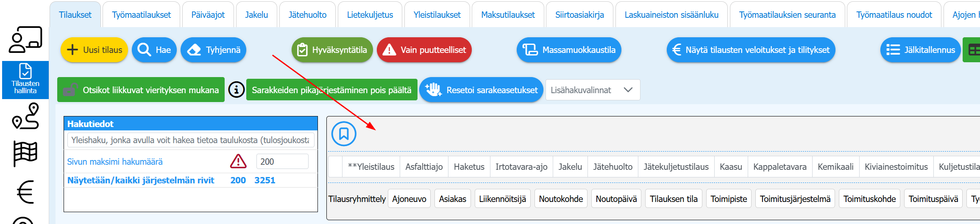980x224 pixels.
Task: Toggle Sarakkeiden pikajärjestäminen pois päältä
Action: 331,90
